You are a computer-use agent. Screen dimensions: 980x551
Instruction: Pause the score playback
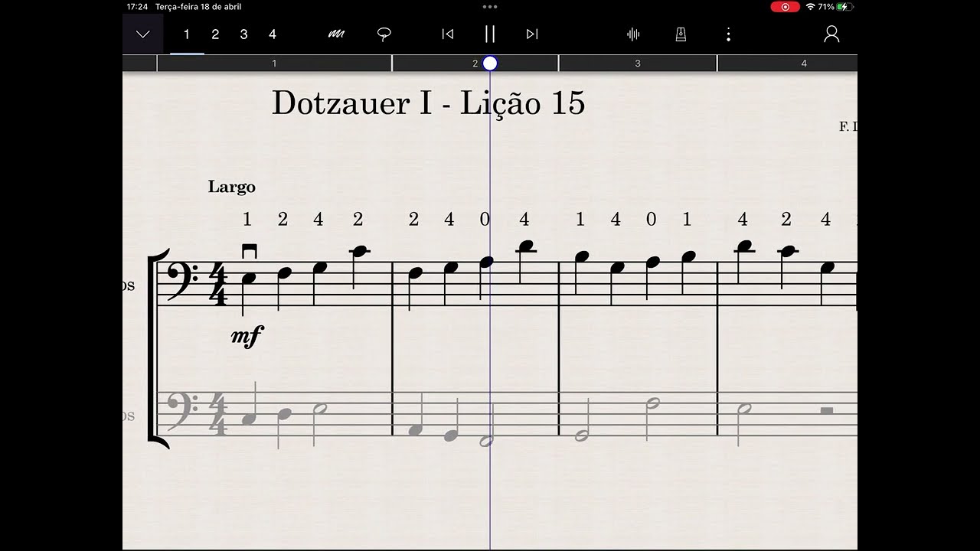click(490, 34)
